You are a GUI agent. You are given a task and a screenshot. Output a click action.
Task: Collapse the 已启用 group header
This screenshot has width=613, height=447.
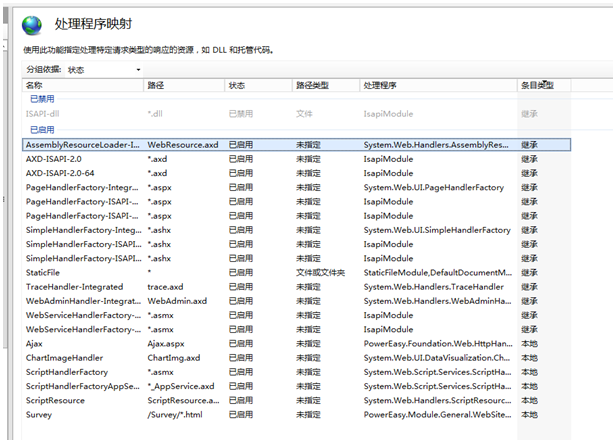point(42,130)
